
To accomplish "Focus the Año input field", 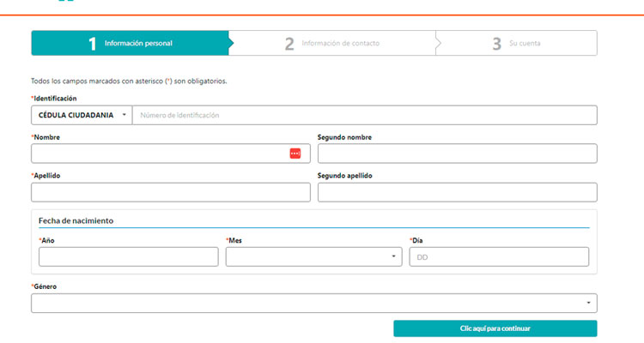I will (x=129, y=257).
